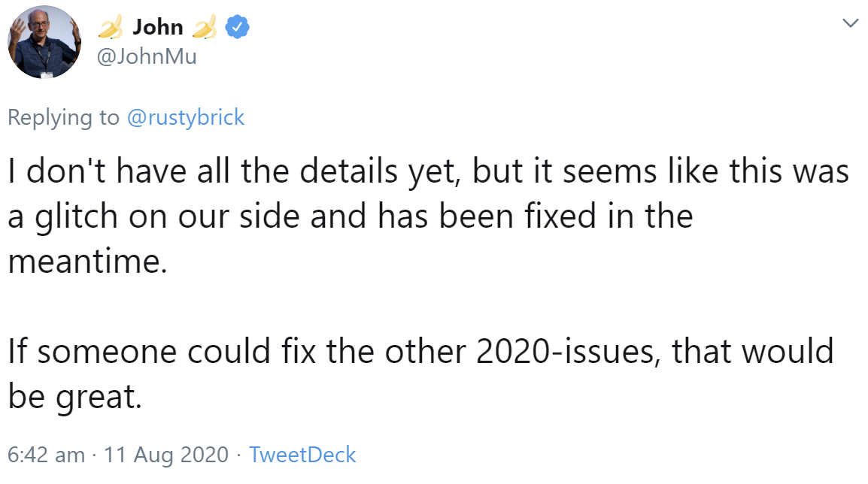Click the "Replying to" label
The image size is (868, 484).
click(63, 117)
